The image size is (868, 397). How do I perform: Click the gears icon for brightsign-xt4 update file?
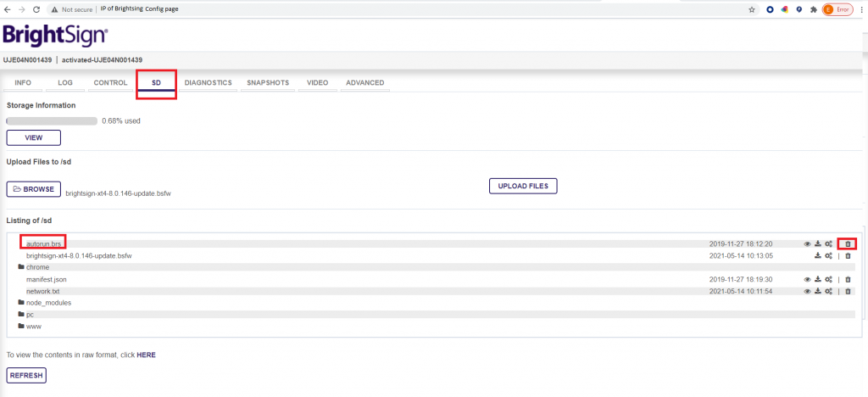(x=828, y=255)
